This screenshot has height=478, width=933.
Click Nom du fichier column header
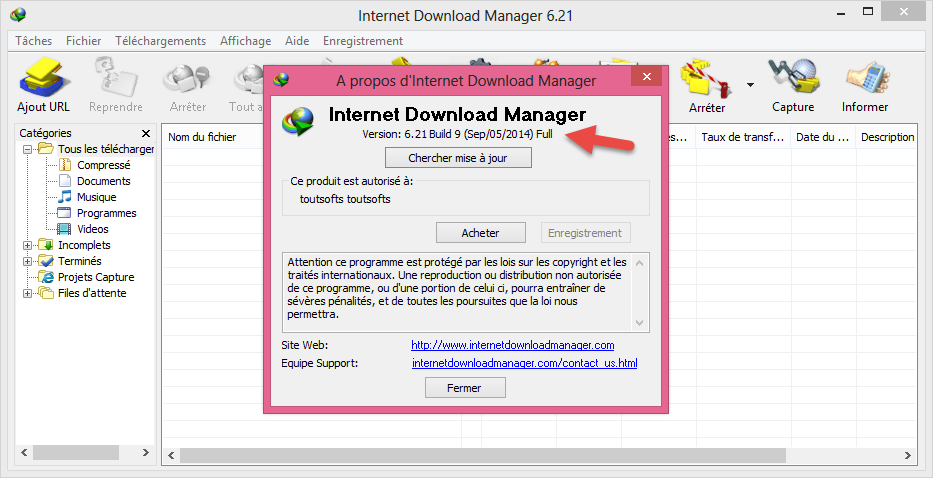[202, 137]
